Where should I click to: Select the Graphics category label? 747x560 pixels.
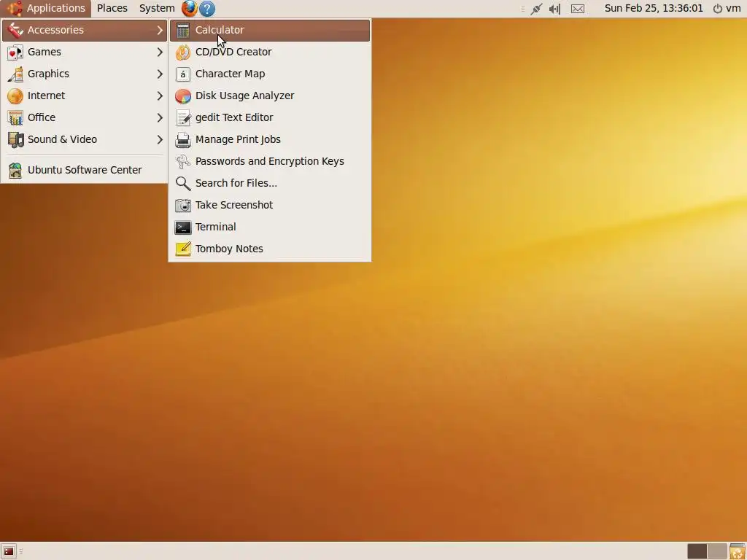click(48, 74)
